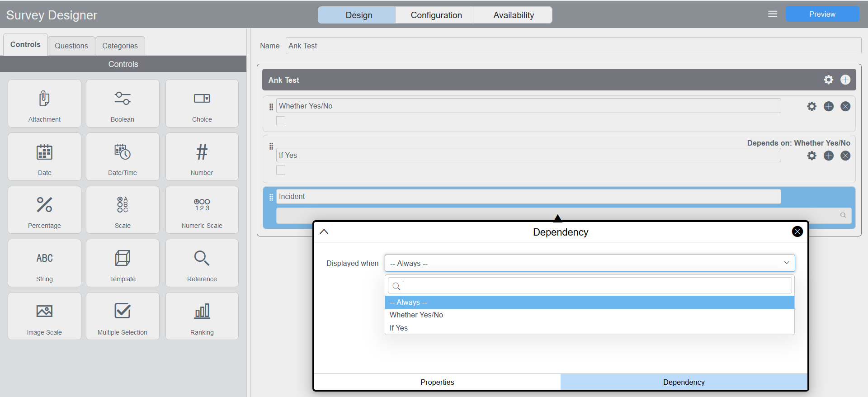Choose the -- Always -- option
This screenshot has height=397, width=868.
590,302
